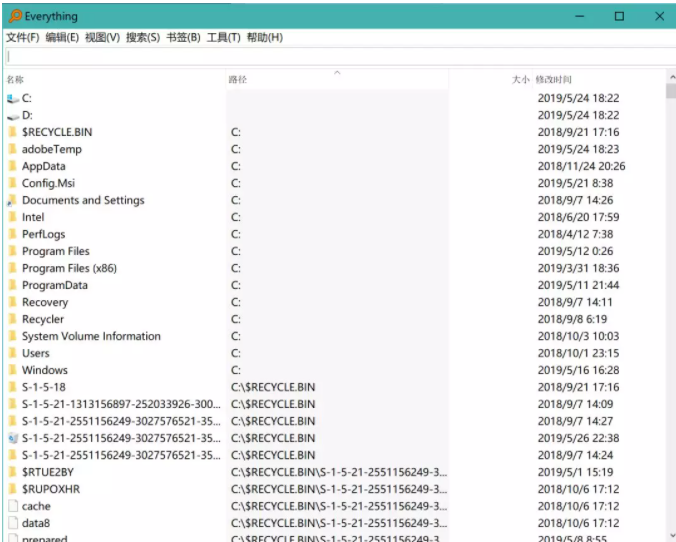The image size is (676, 542).
Task: Click the data8 file icon
Action: (x=13, y=523)
